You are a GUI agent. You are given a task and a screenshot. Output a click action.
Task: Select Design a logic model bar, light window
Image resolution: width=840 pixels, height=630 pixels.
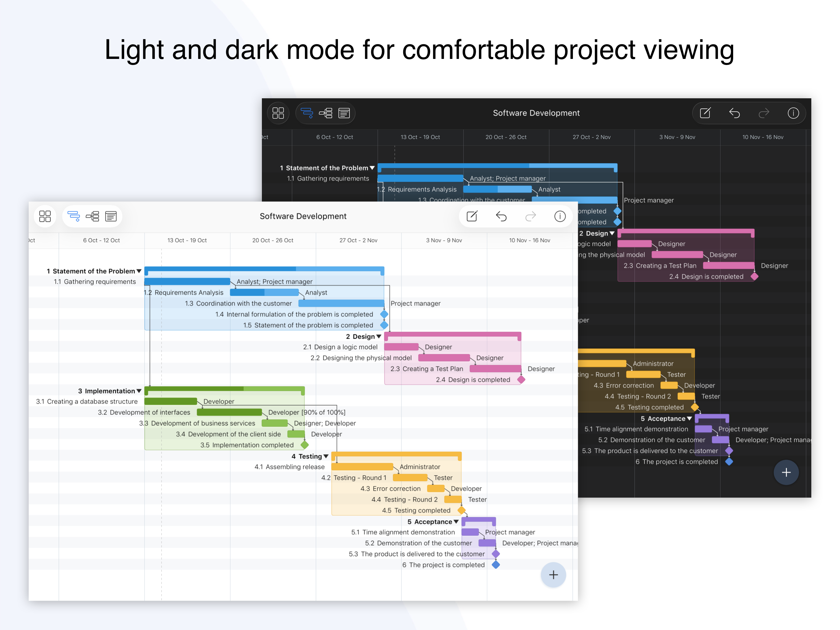(401, 347)
